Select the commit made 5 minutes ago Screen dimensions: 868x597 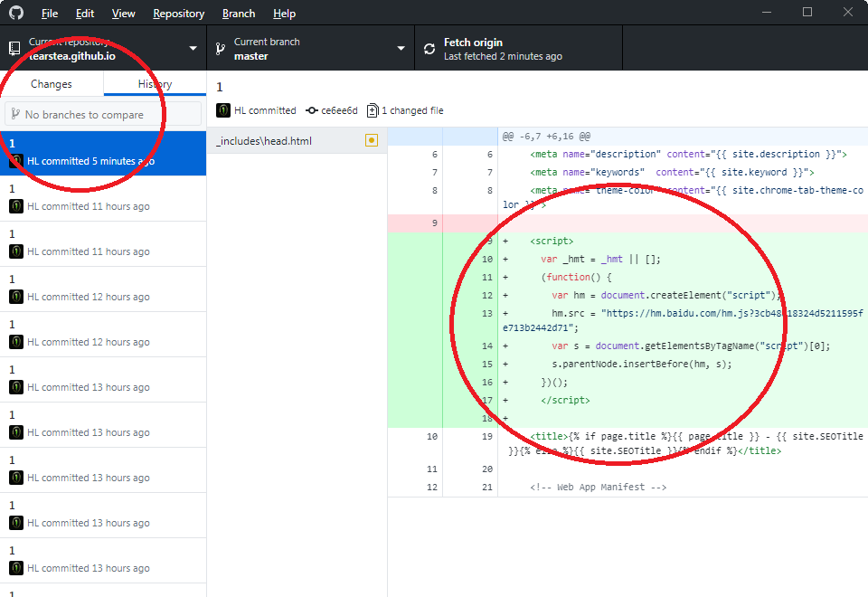[x=103, y=153]
